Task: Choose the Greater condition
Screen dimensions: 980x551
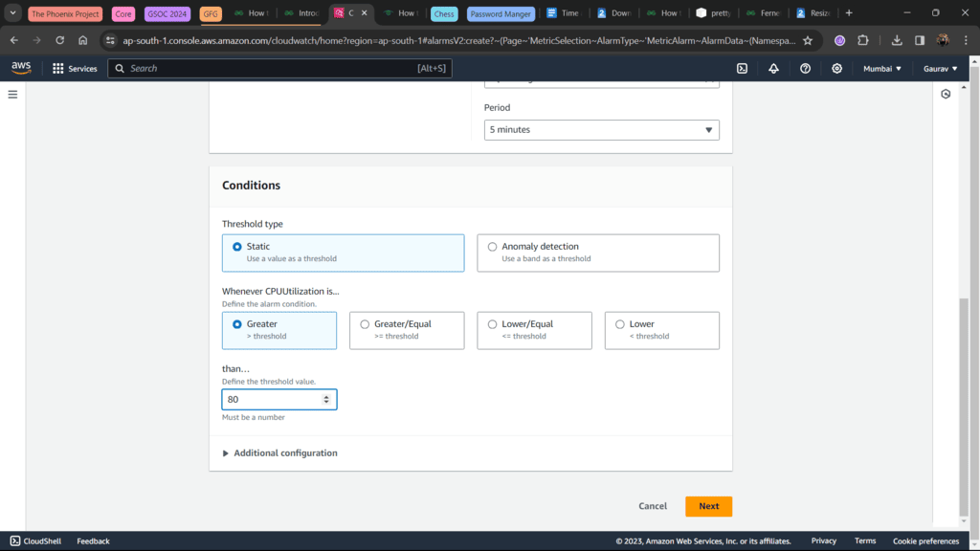Action: [x=279, y=330]
